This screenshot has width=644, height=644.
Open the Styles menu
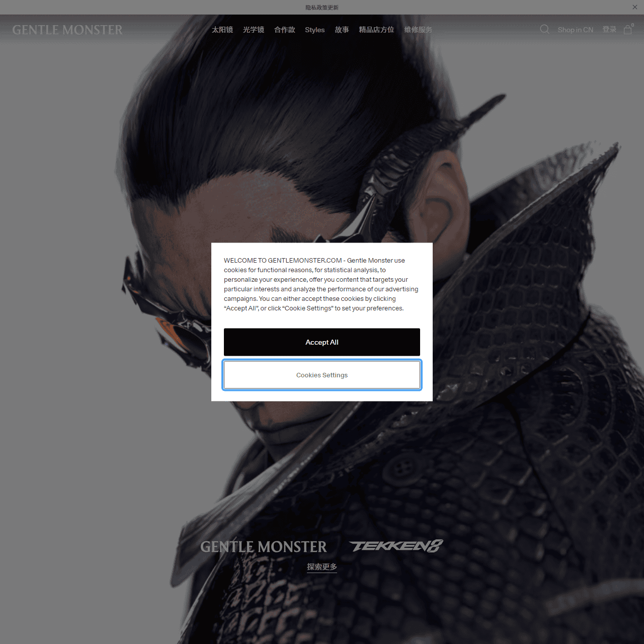pos(315,30)
